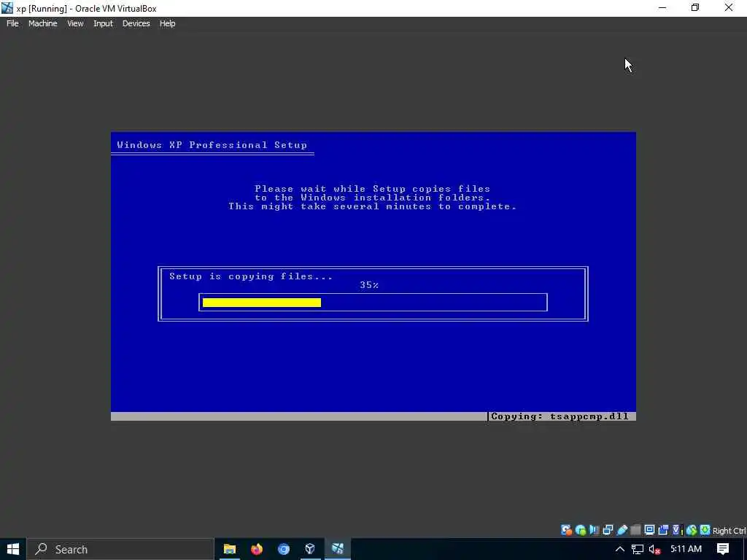The height and width of the screenshot is (560, 747).
Task: Open the Windows Start menu
Action: click(x=13, y=549)
